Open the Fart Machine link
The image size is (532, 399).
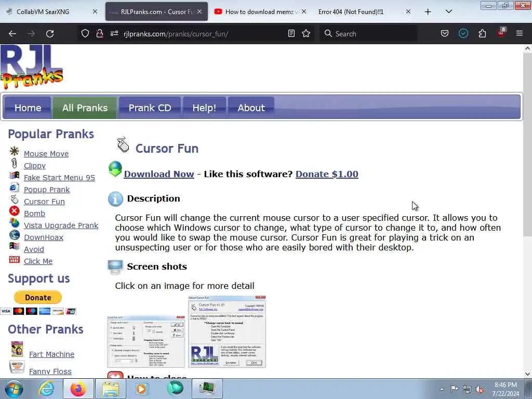[51, 354]
